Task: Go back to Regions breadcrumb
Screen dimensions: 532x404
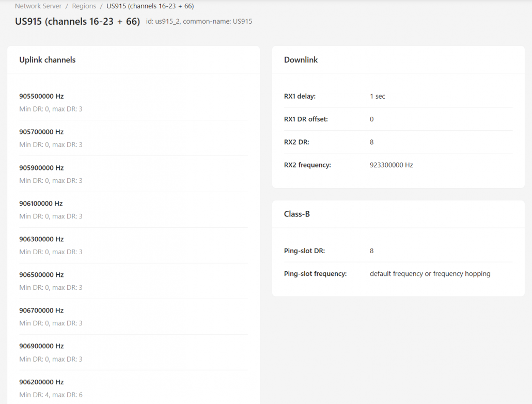Action: click(x=84, y=6)
